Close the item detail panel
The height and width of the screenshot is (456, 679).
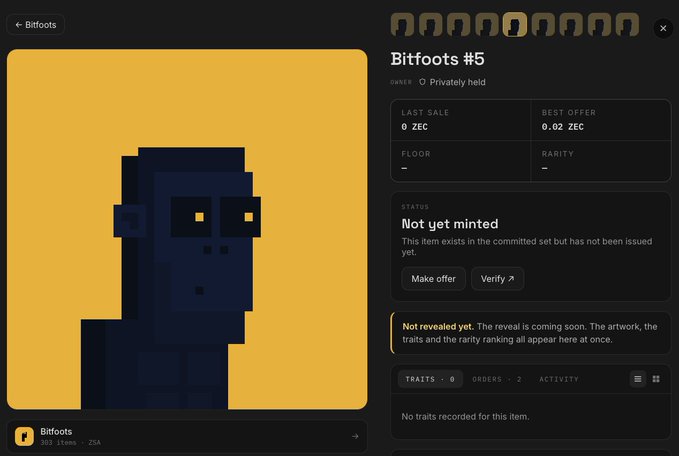663,28
